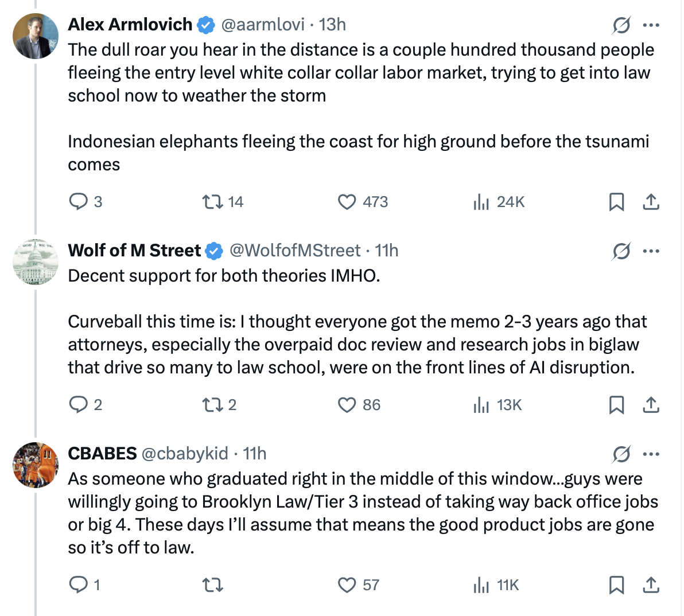The image size is (684, 616).
Task: Open more options menu for Alex Armlovich's tweet
Action: 651,25
